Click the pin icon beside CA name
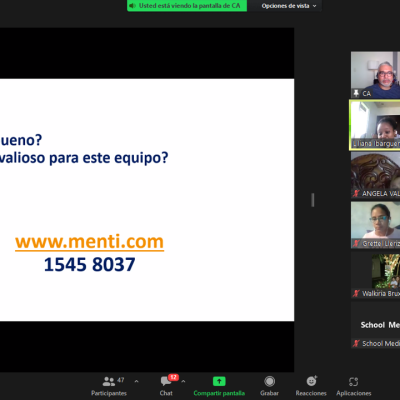 (356, 93)
